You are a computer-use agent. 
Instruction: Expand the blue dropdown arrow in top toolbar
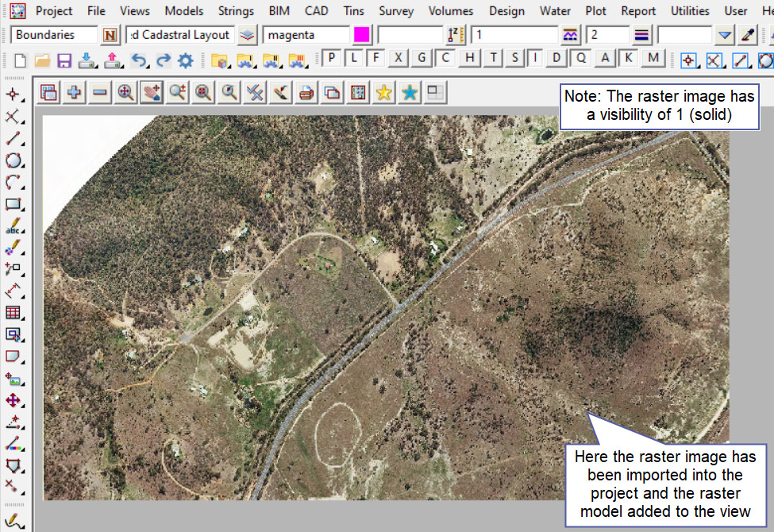click(x=724, y=35)
